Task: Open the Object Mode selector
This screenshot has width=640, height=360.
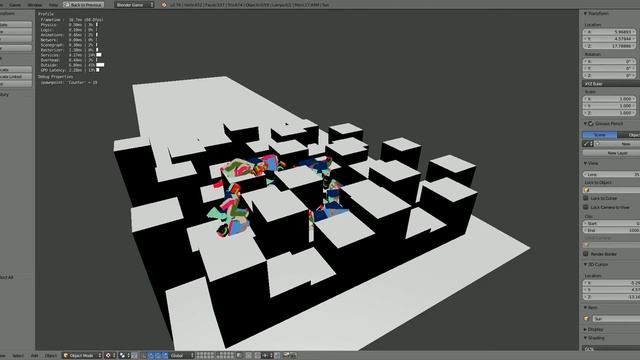Action: click(x=82, y=356)
